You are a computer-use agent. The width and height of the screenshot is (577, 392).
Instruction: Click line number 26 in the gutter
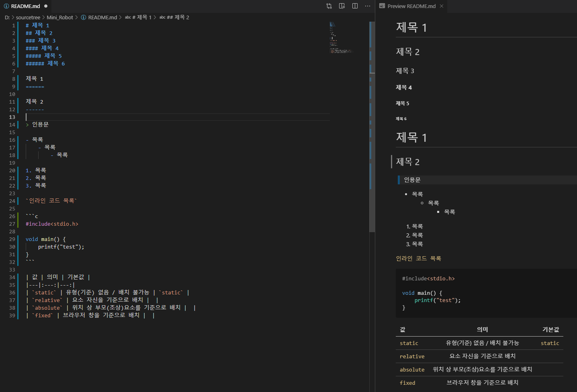(x=12, y=216)
